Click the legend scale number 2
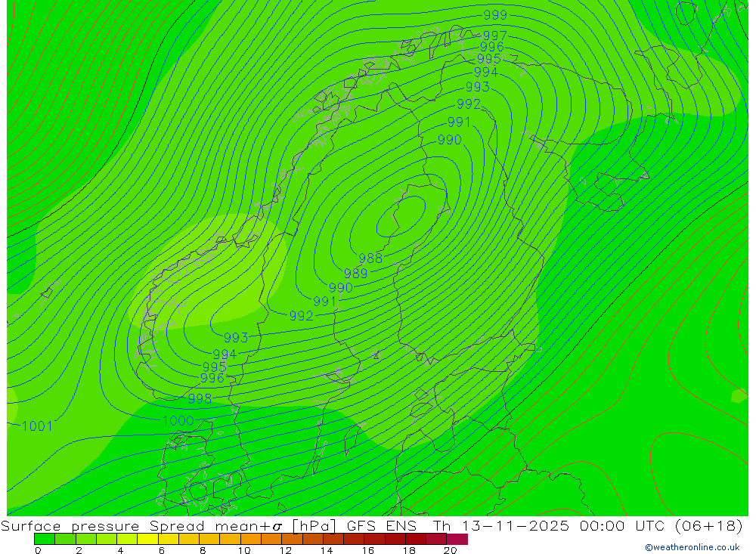This screenshot has height=554, width=756. tap(79, 550)
